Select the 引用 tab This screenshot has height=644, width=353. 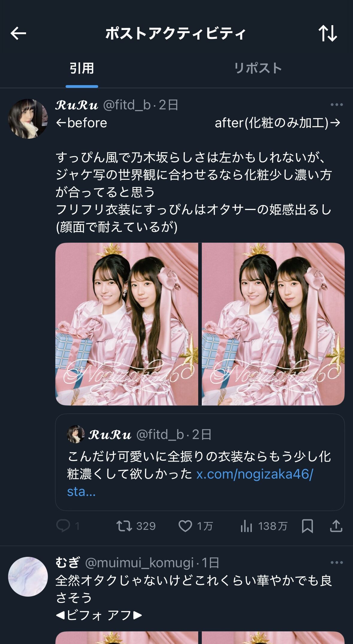(x=82, y=68)
